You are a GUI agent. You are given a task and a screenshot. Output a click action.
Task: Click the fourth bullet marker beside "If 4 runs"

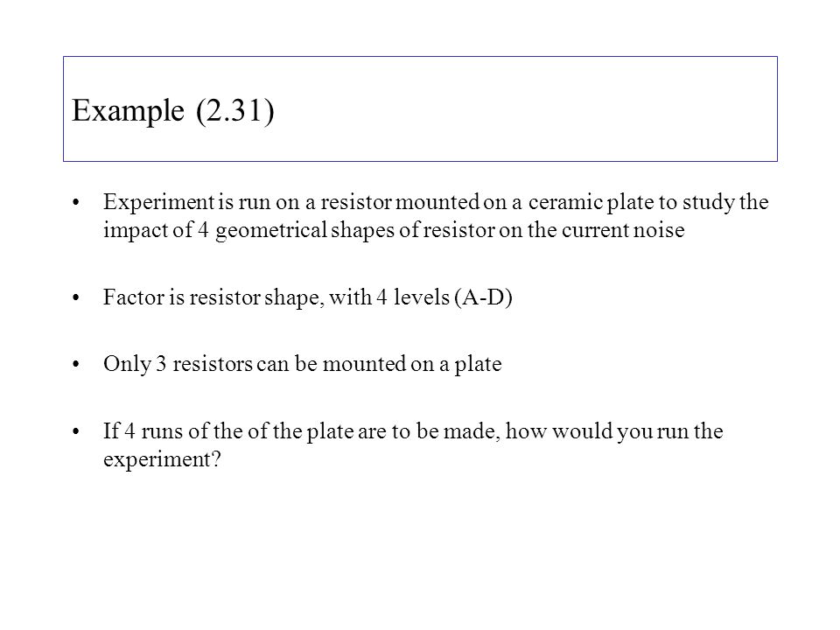coord(75,431)
